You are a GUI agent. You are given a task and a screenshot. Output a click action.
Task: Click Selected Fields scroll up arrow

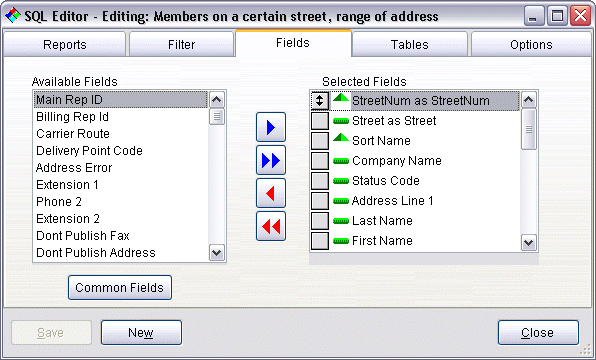(529, 100)
